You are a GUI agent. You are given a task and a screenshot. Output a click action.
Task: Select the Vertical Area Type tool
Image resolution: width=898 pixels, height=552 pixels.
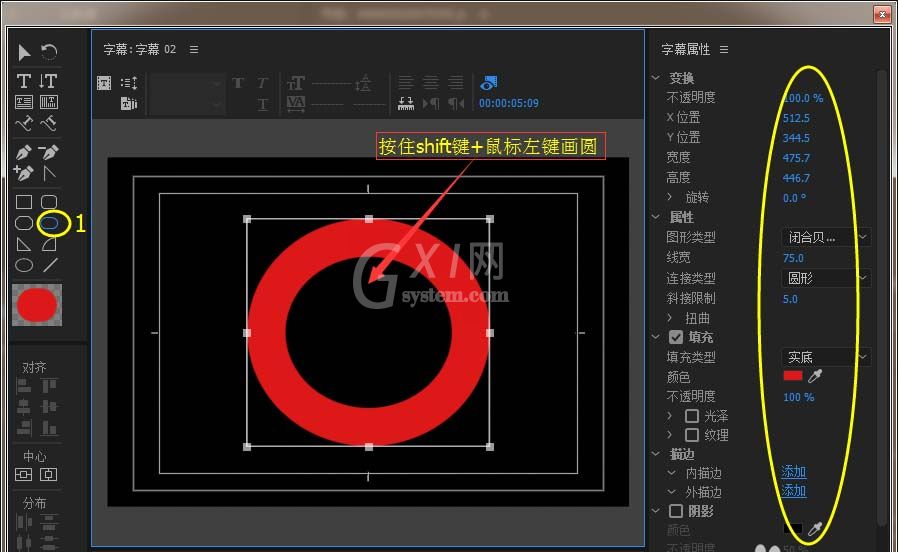click(x=49, y=102)
